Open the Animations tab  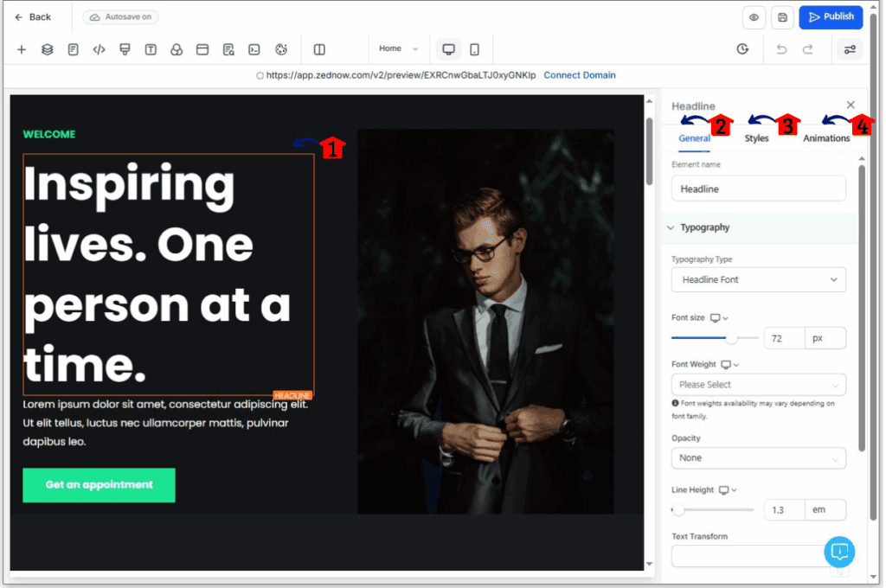tap(826, 137)
